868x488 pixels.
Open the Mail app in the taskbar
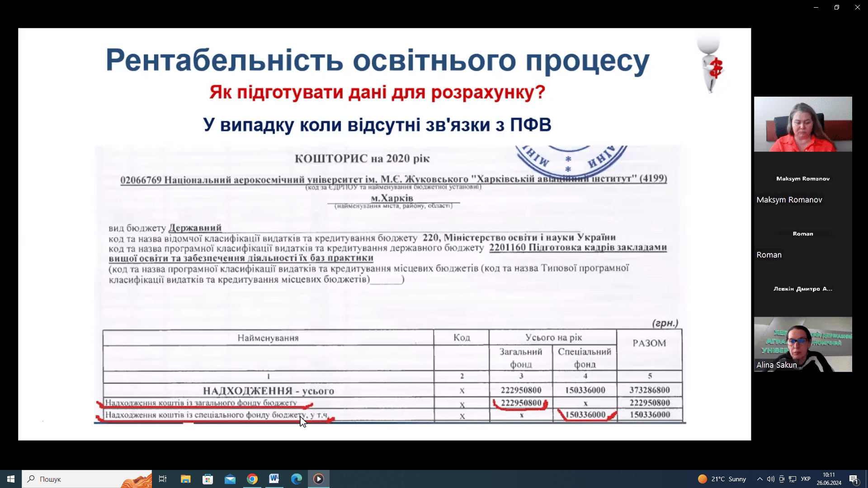[x=230, y=479]
